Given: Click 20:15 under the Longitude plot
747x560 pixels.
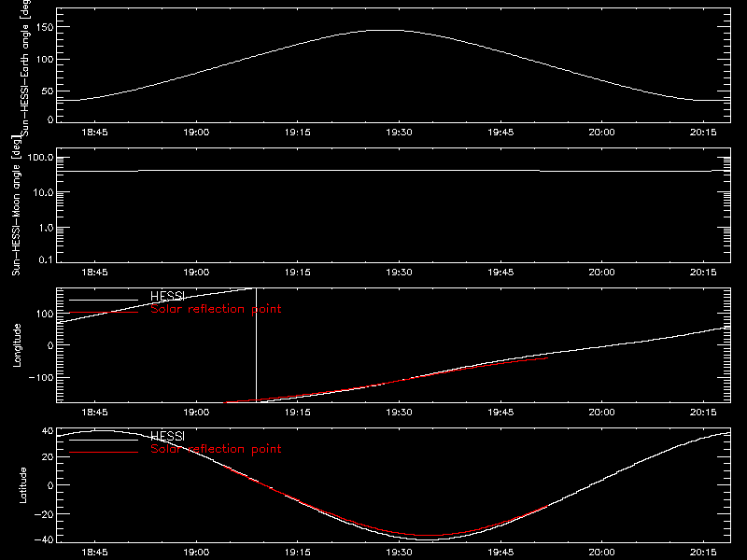Looking at the screenshot, I should [x=703, y=413].
